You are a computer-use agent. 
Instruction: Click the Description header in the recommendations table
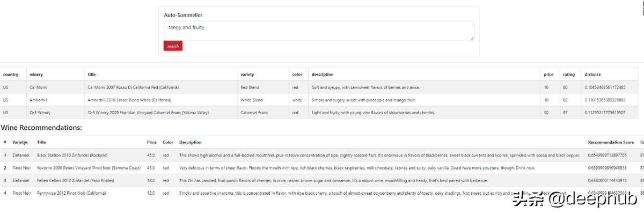click(191, 142)
